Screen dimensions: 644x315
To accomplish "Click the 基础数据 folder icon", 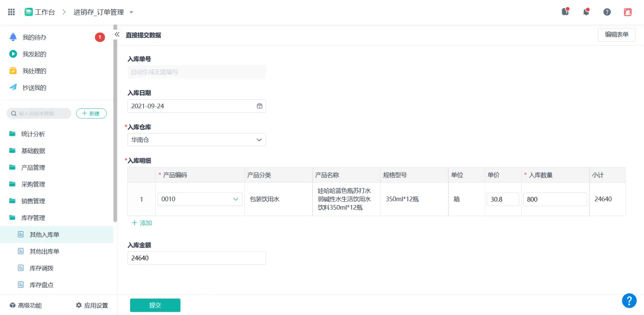I will coord(13,151).
